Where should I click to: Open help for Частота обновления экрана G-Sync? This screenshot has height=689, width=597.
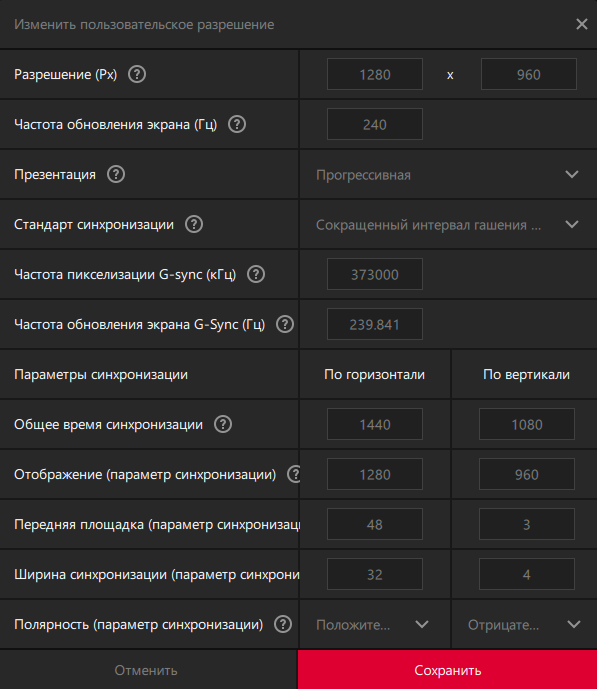285,324
